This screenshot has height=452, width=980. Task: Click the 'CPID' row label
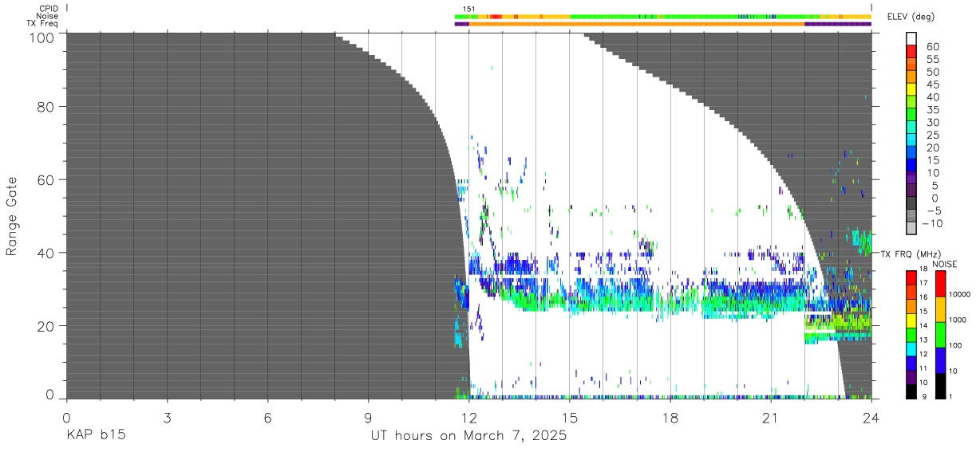pyautogui.click(x=47, y=9)
